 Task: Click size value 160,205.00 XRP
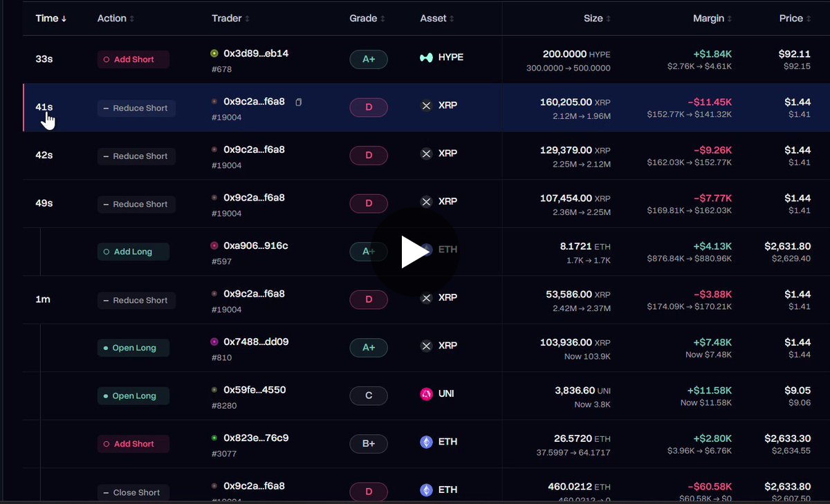click(x=575, y=102)
